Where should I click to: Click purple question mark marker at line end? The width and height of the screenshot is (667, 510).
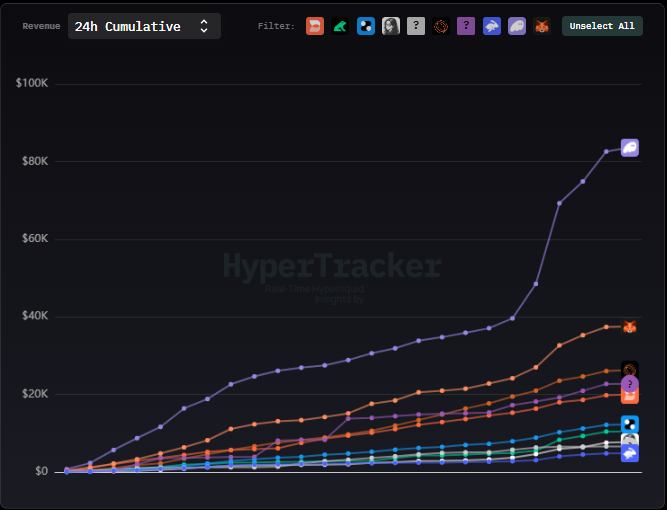click(x=630, y=384)
